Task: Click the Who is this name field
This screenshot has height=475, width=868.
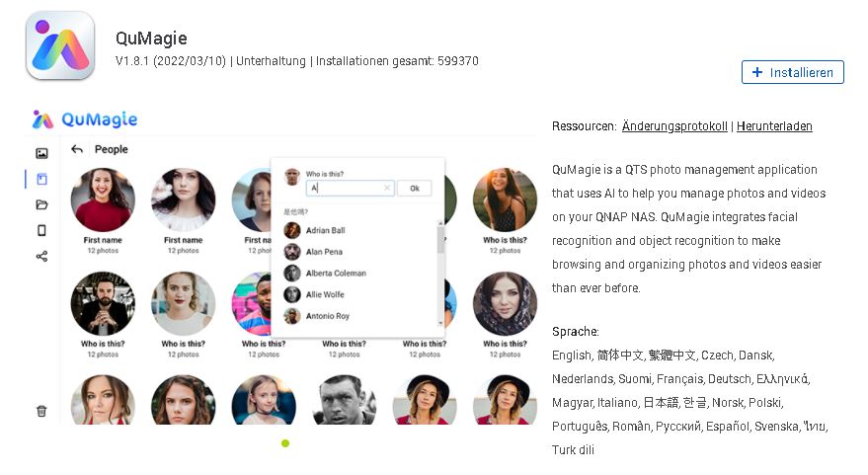Action: tap(350, 189)
